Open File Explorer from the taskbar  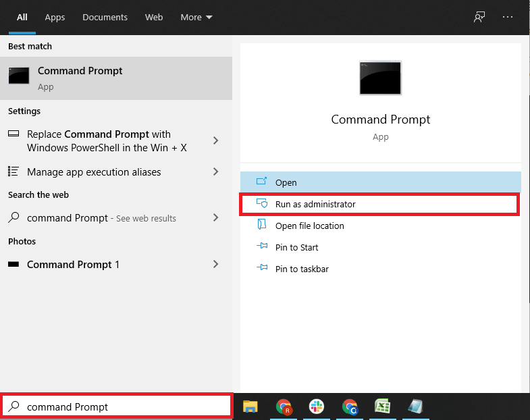pyautogui.click(x=250, y=406)
